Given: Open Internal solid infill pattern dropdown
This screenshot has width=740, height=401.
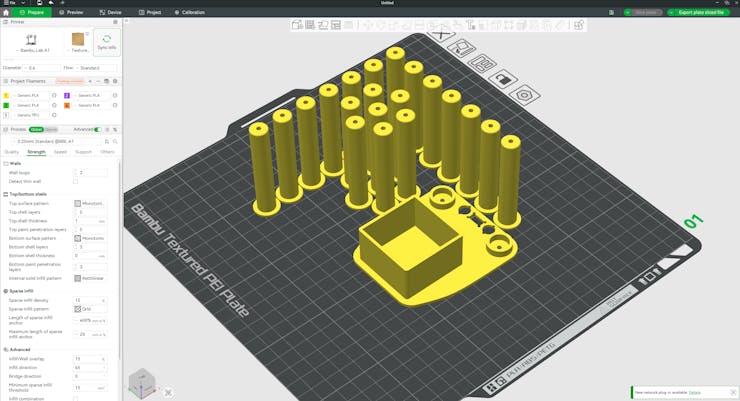Looking at the screenshot, I should click(x=90, y=278).
